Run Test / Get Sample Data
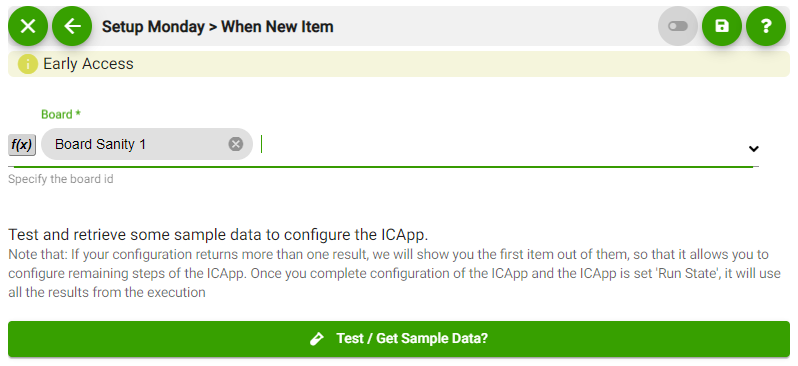This screenshot has height=366, width=798. tap(399, 339)
